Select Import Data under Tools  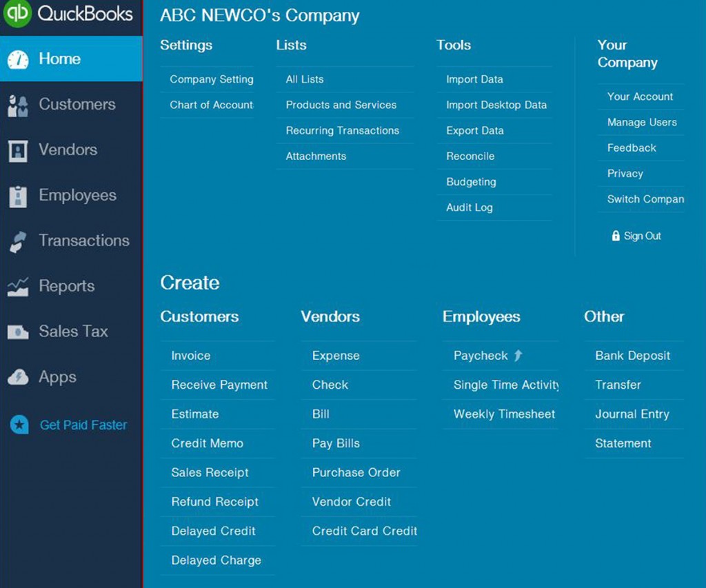click(x=474, y=79)
